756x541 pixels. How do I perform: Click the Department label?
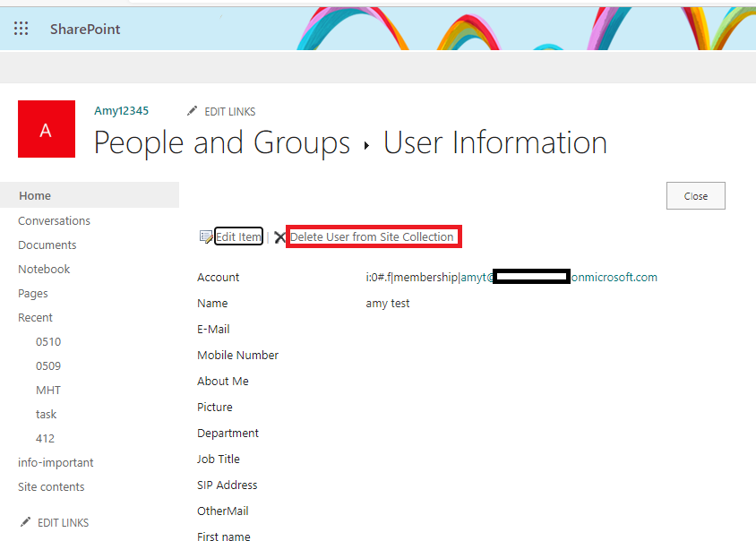[x=228, y=433]
